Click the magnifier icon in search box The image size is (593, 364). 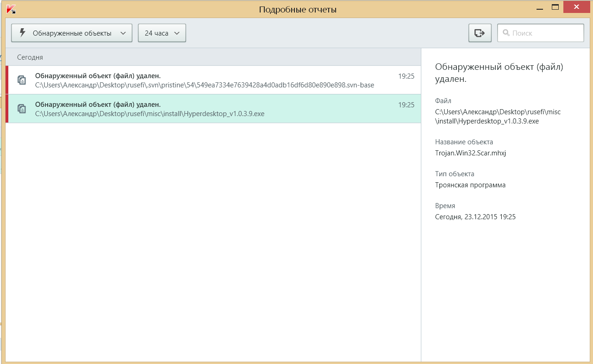point(506,33)
